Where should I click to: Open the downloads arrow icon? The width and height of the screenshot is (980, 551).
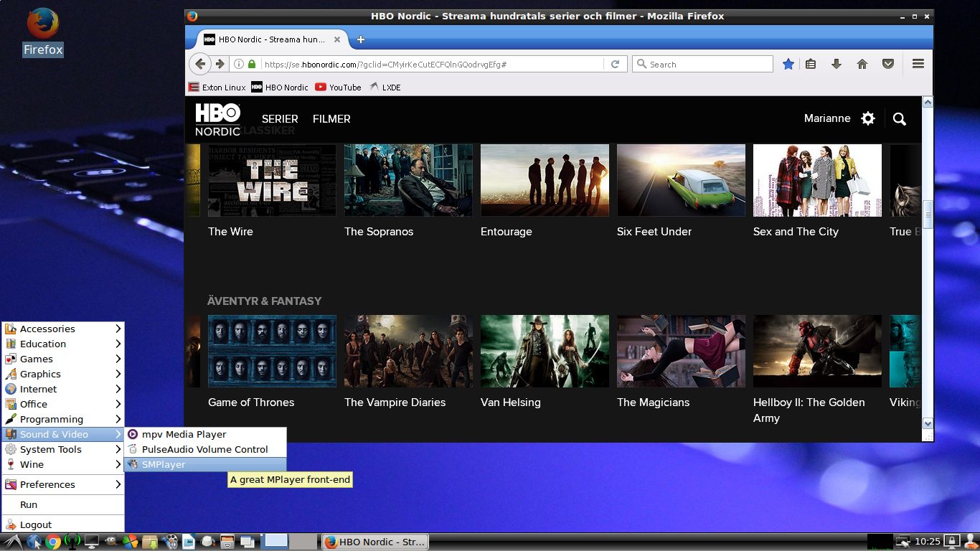point(836,64)
